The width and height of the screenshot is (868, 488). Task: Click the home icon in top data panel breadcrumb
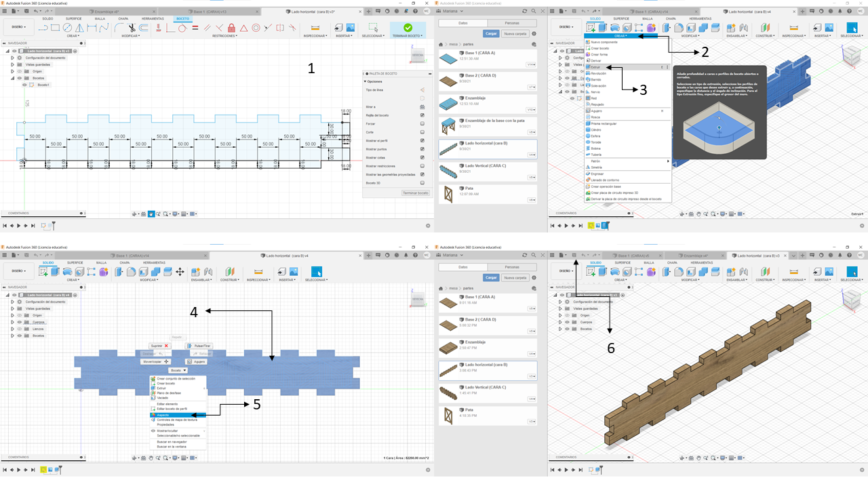(x=442, y=43)
